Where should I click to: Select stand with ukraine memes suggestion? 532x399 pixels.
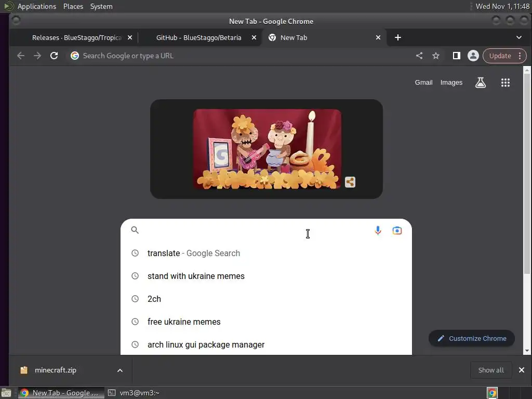(266, 276)
